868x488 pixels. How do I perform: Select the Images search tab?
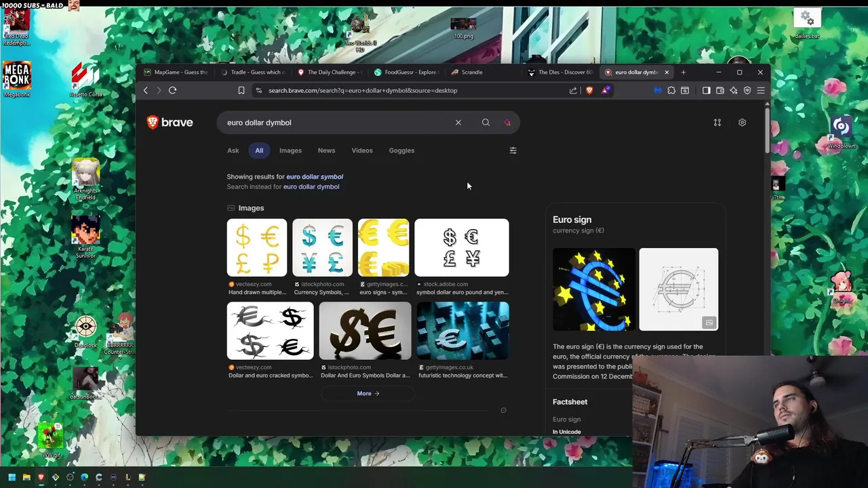point(290,150)
